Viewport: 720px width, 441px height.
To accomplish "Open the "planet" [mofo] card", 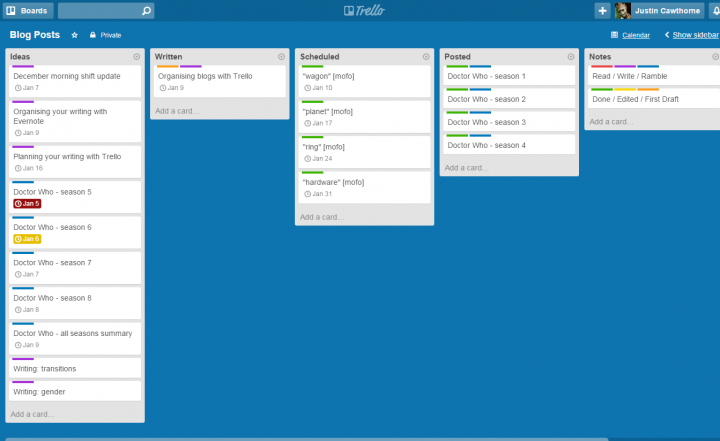I will (365, 116).
